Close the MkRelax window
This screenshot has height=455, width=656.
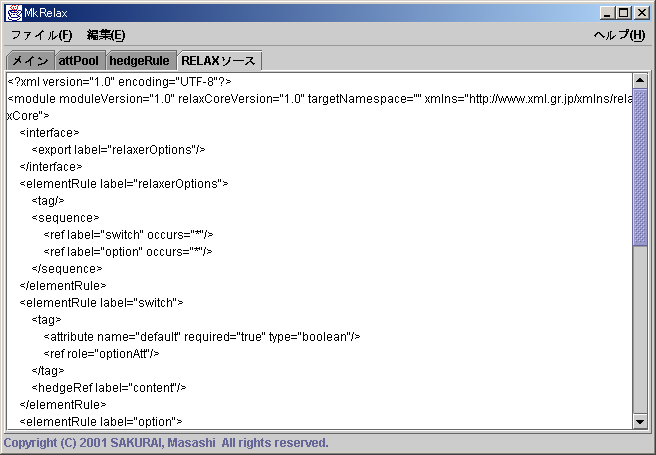pyautogui.click(x=640, y=12)
